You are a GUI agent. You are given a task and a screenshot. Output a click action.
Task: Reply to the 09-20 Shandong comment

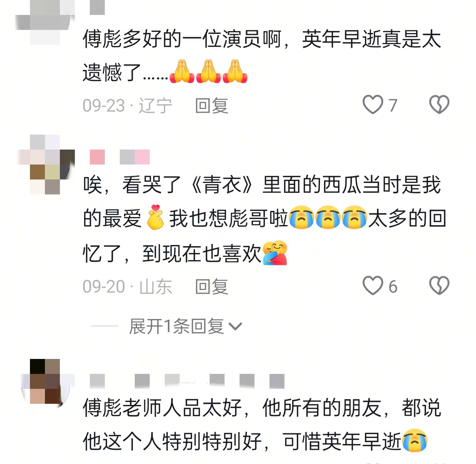[212, 286]
